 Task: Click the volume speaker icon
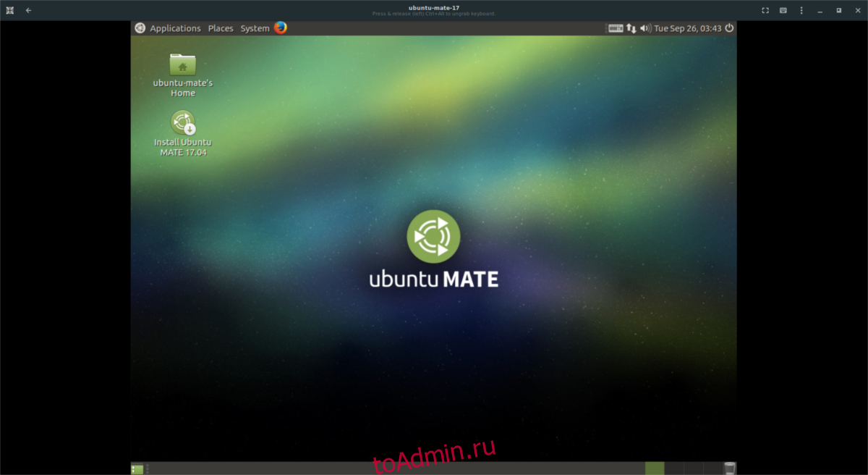click(645, 28)
